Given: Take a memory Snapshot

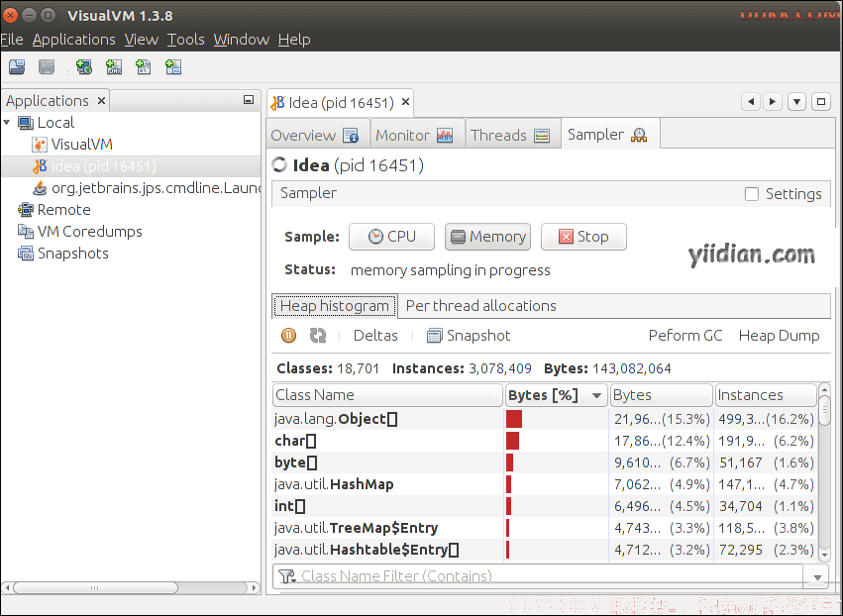Looking at the screenshot, I should click(469, 336).
